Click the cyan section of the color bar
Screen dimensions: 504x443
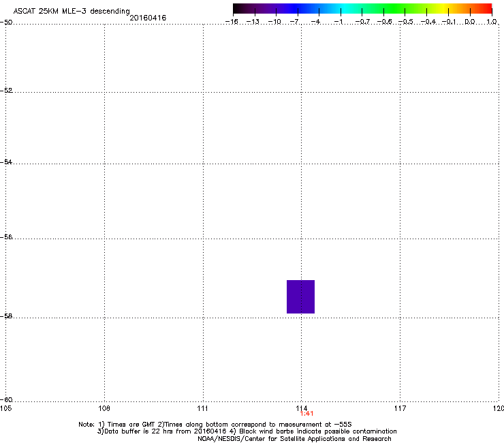click(x=344, y=8)
